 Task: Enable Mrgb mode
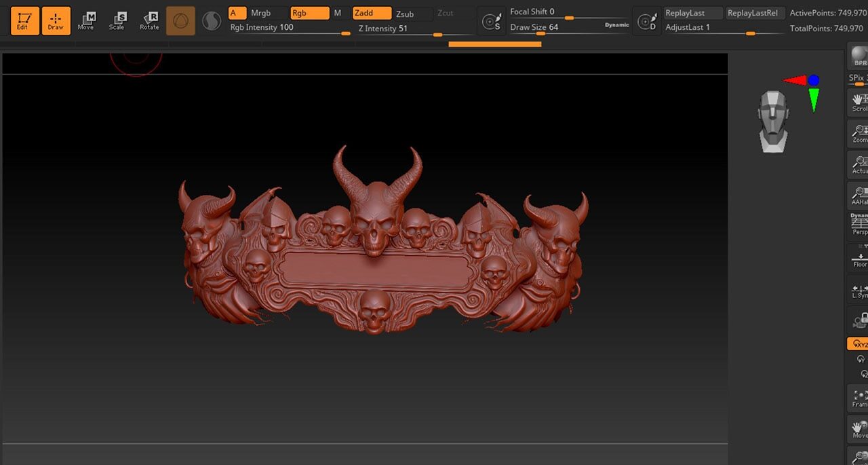[x=261, y=13]
